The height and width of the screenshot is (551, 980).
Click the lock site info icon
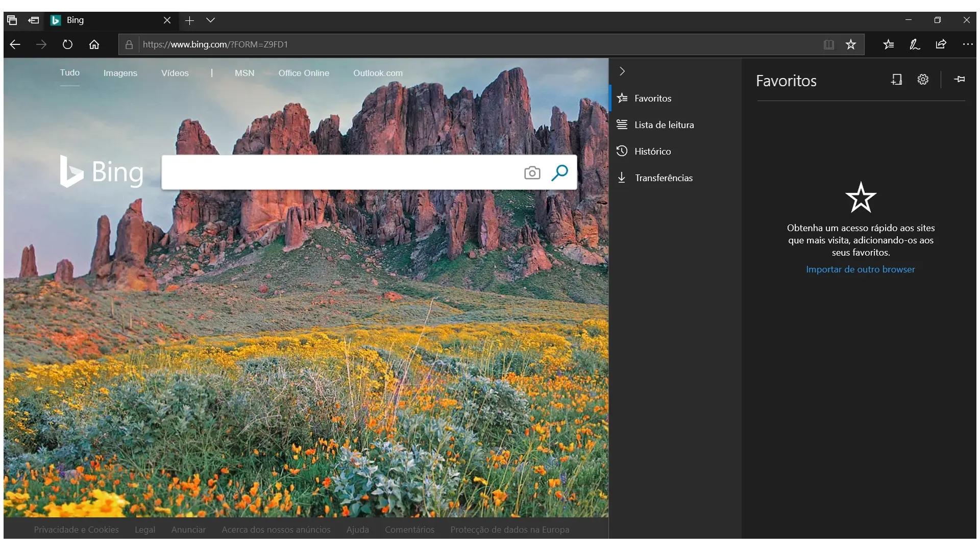129,44
